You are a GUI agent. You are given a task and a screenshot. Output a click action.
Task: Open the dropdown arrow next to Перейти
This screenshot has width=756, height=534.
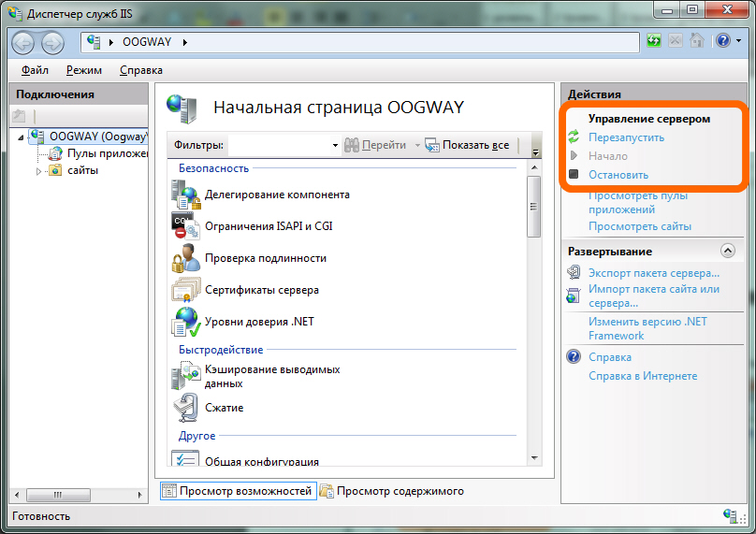point(417,145)
